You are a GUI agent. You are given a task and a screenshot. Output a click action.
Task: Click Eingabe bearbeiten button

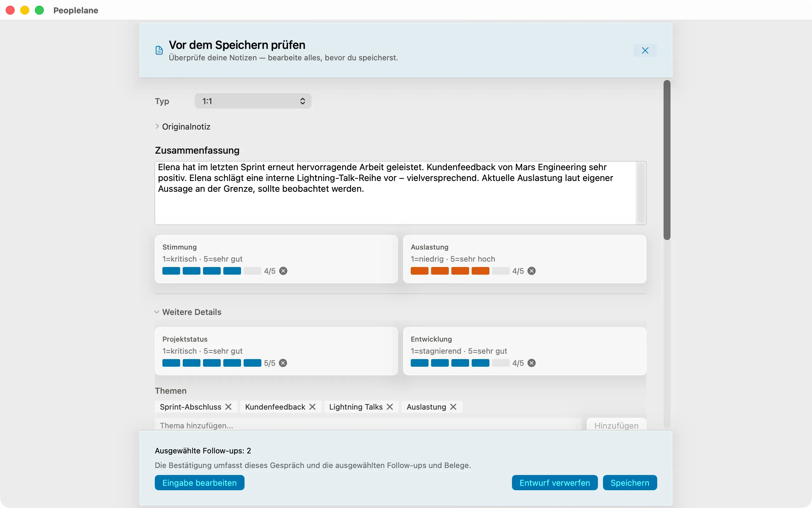tap(200, 483)
